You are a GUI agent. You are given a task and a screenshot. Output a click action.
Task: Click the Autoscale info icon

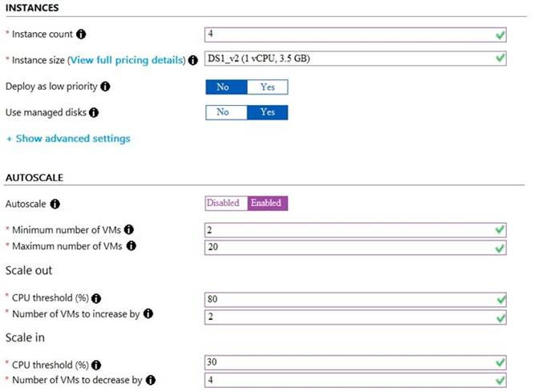[55, 204]
